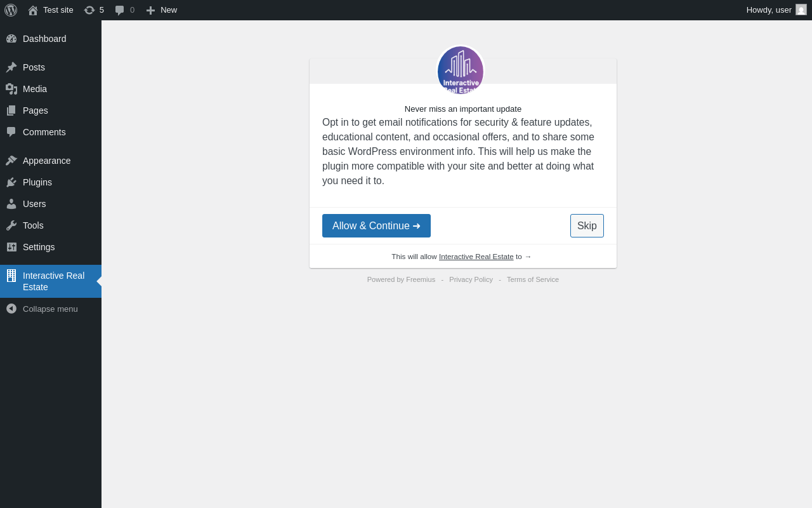Click the Posts pushpin icon
This screenshot has height=508, width=812.
(x=11, y=67)
